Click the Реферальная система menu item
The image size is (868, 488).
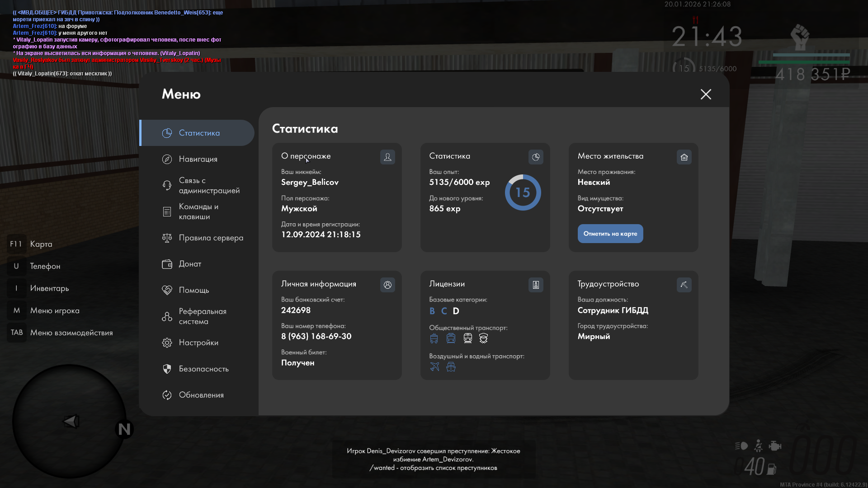(202, 316)
